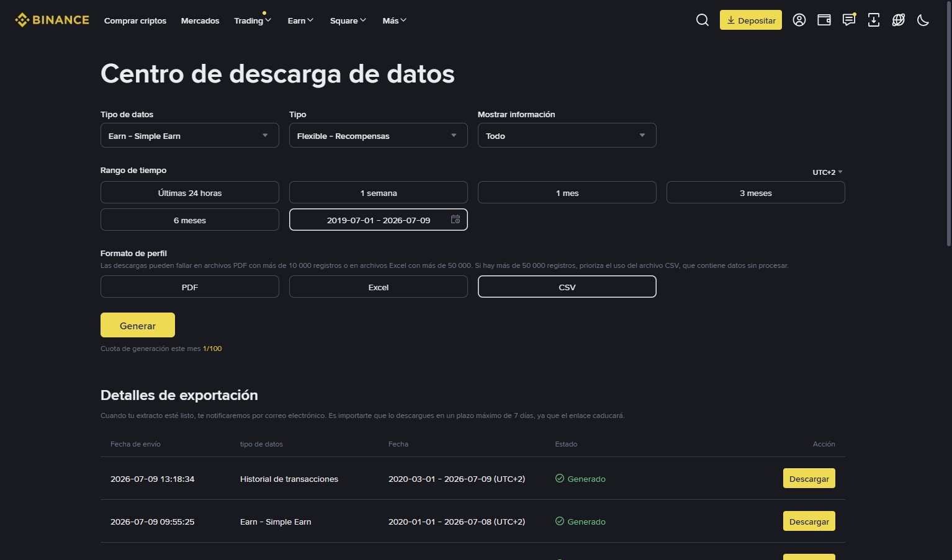This screenshot has height=560, width=952.
Task: Select CSV as the file format
Action: pos(567,287)
